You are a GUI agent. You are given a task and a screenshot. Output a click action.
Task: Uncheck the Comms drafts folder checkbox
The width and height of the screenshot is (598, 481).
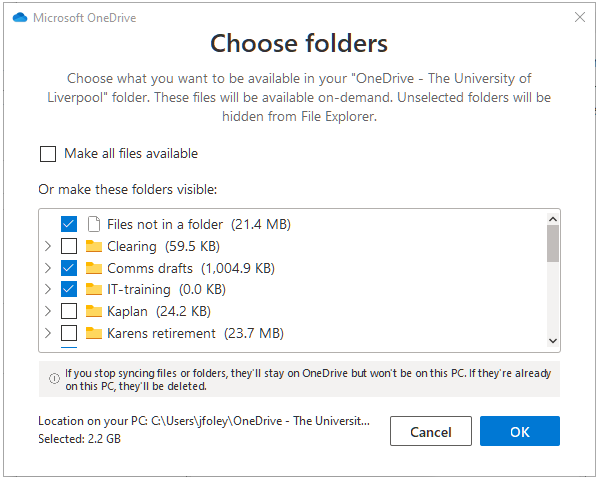[x=69, y=268]
